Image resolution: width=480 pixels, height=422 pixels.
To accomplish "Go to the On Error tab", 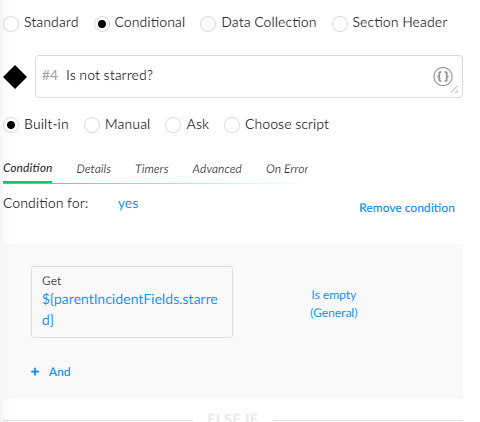I will [287, 169].
